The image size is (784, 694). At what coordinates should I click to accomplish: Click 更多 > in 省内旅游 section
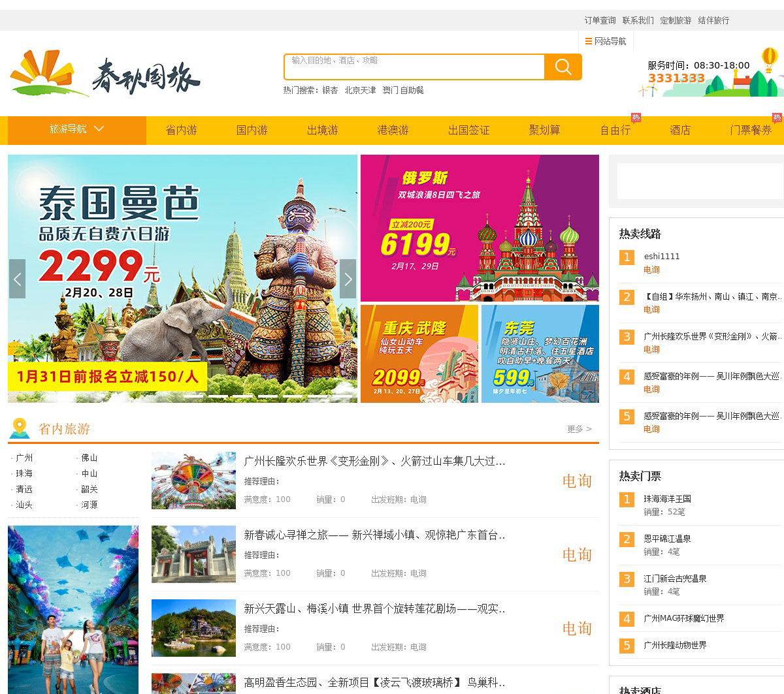coord(580,429)
